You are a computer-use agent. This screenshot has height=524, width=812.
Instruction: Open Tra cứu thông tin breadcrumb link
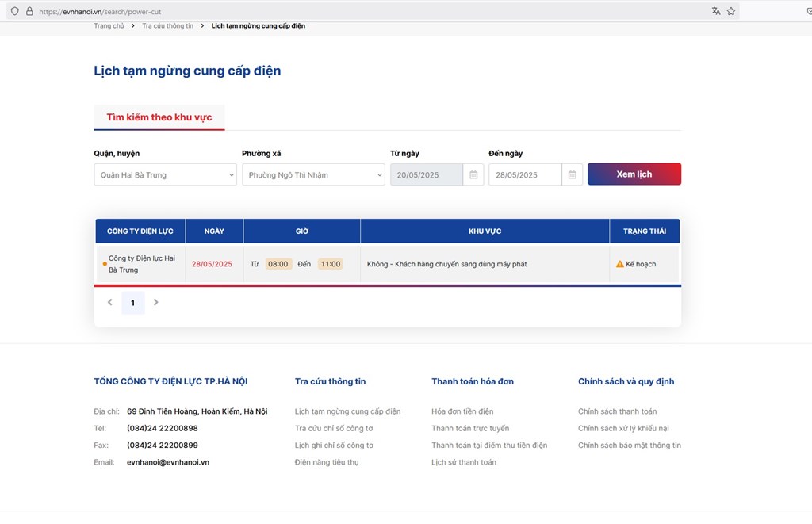pyautogui.click(x=167, y=26)
